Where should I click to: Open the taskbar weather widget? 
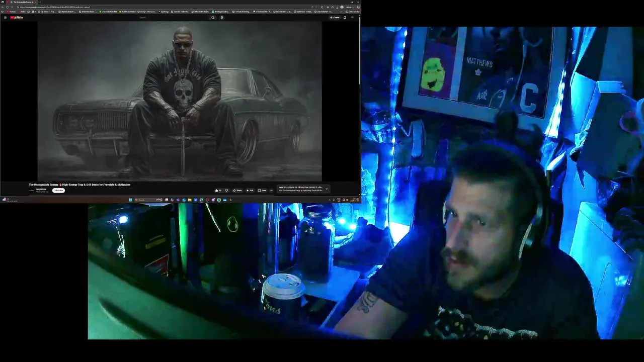(10, 200)
